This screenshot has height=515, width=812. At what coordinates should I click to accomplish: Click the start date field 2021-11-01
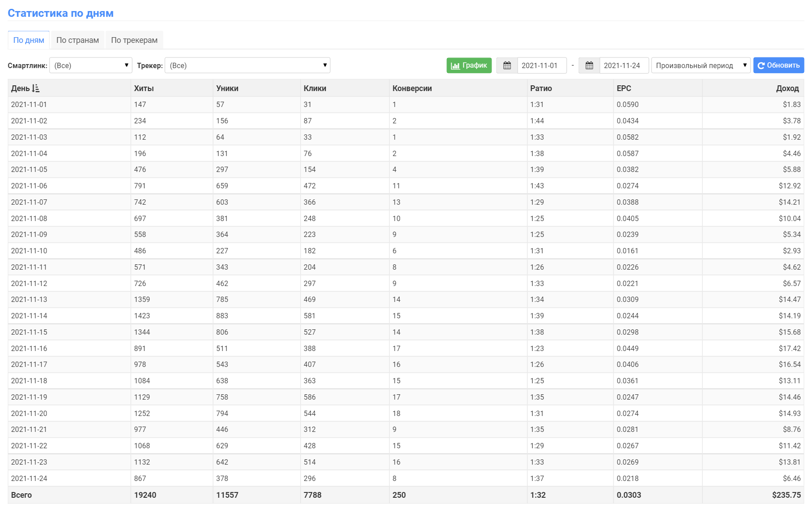pyautogui.click(x=541, y=65)
